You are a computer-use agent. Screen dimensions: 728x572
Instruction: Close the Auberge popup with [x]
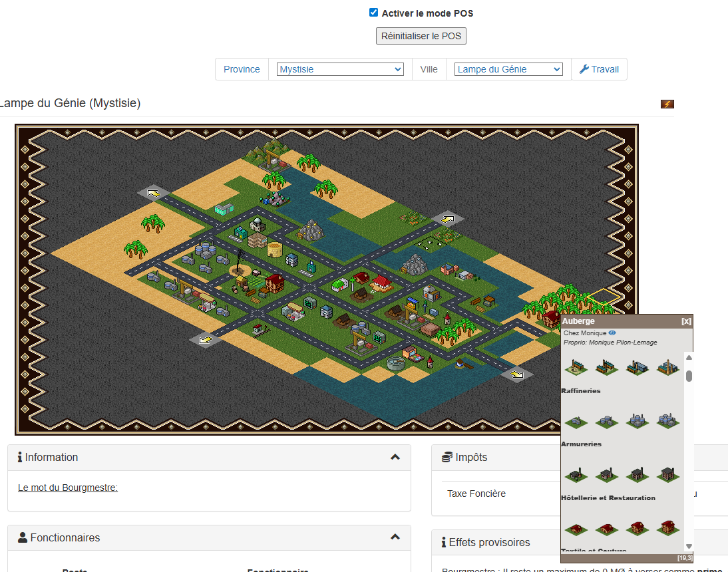click(x=686, y=321)
